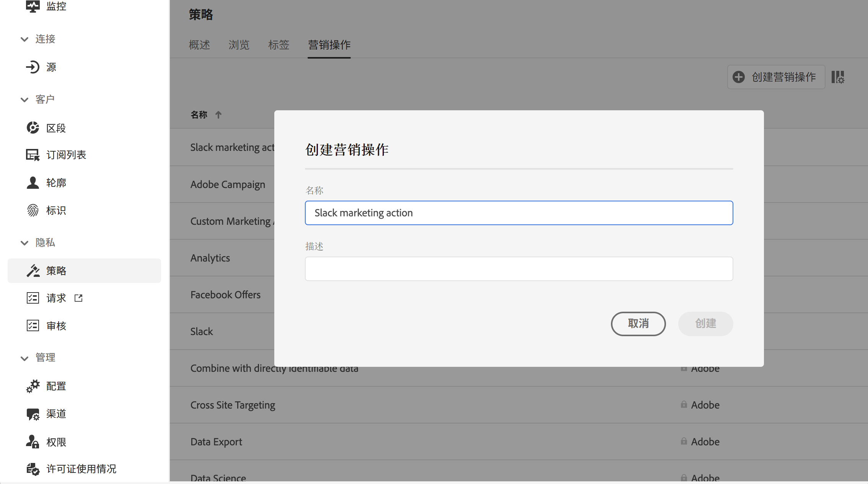Click the Sources arrow icon in sidebar
Image resolution: width=868 pixels, height=484 pixels.
pos(33,67)
